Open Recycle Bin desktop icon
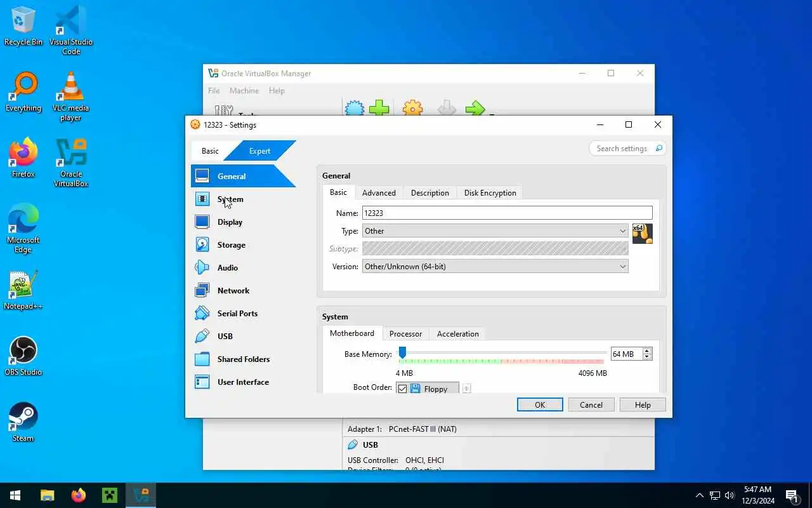 click(23, 27)
